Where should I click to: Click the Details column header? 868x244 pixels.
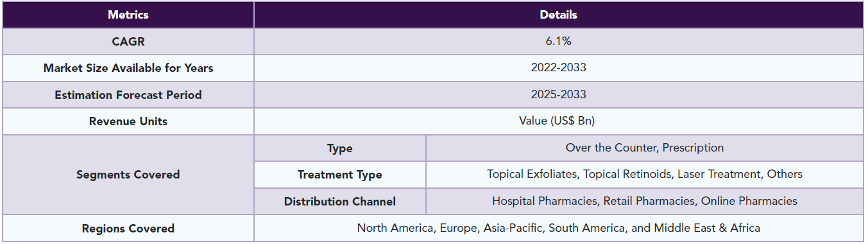click(x=559, y=15)
